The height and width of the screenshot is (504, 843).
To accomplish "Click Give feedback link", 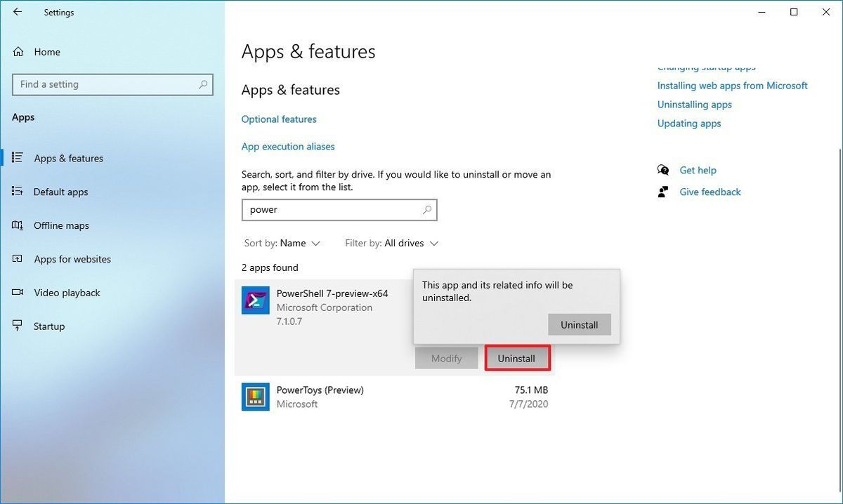I will pos(710,192).
